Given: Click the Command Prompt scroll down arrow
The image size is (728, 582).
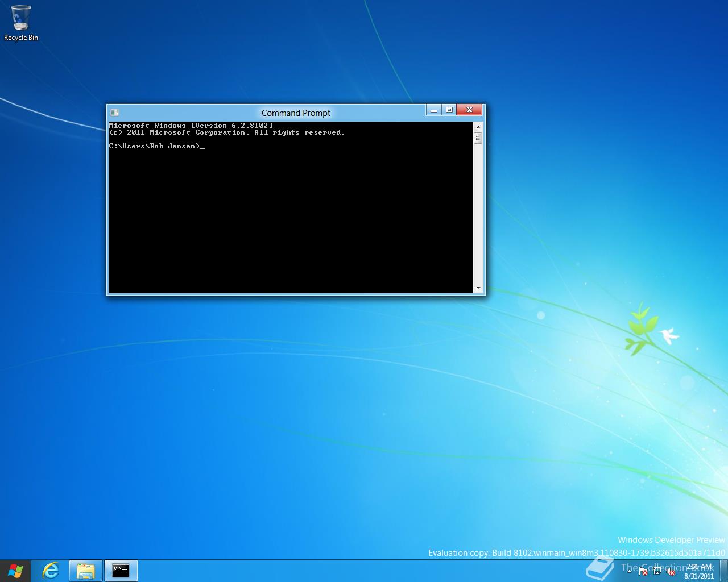Looking at the screenshot, I should (x=478, y=288).
